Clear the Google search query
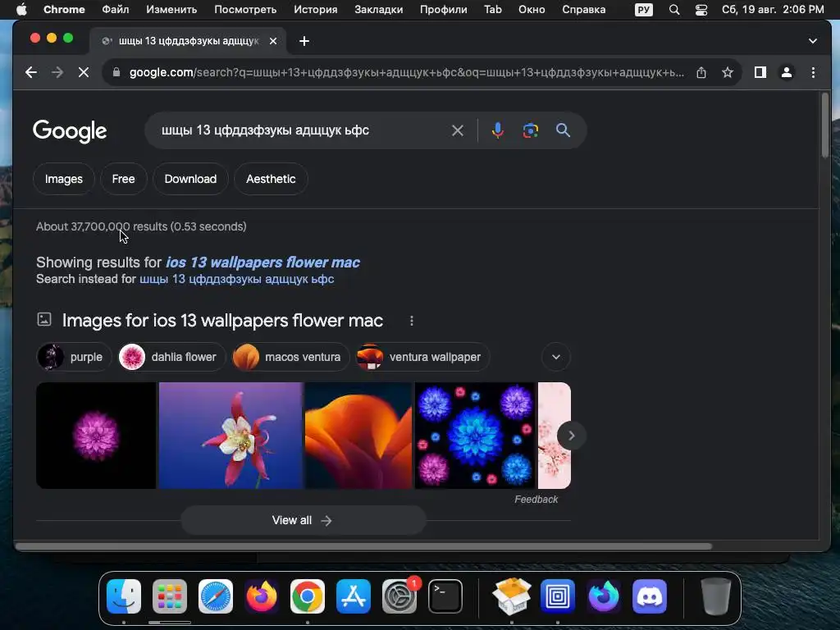 click(458, 130)
